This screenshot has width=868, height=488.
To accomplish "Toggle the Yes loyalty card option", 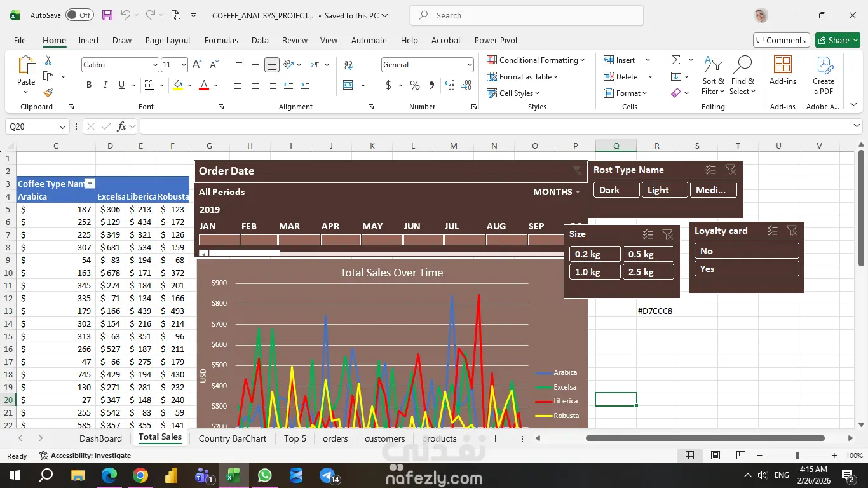I will tap(746, 269).
